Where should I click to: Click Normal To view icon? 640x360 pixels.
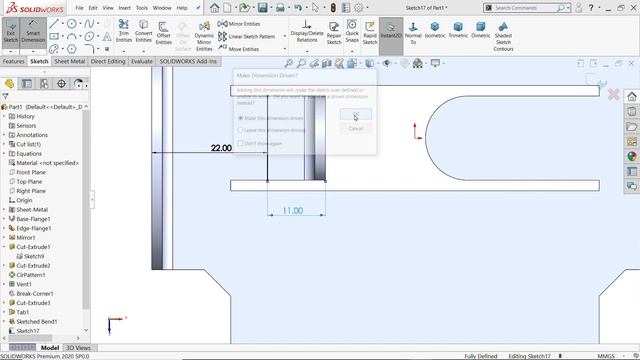[413, 33]
